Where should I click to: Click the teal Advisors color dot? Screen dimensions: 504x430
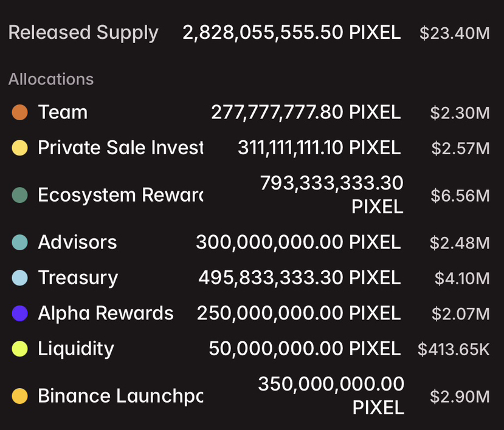[19, 242]
